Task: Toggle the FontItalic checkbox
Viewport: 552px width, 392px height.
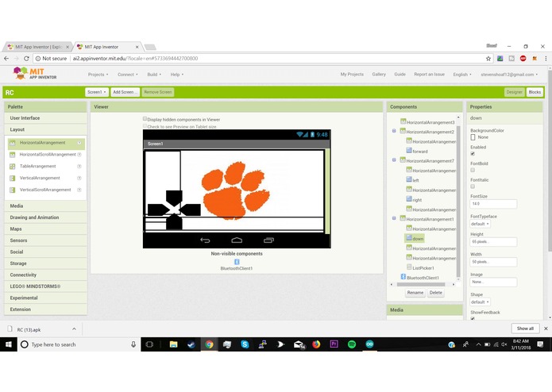Action: [x=473, y=186]
